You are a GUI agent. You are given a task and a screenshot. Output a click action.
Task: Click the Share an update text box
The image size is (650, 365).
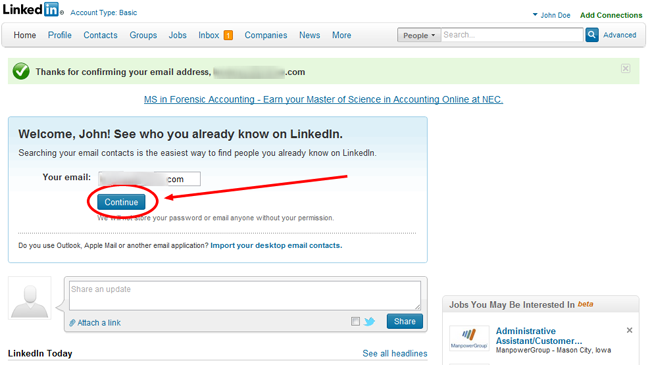click(245, 295)
